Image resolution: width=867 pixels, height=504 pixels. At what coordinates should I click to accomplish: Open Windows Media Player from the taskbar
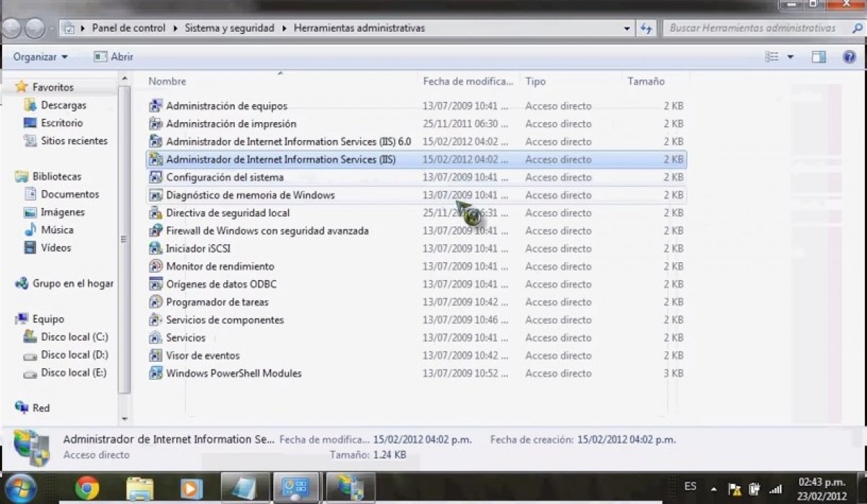click(x=191, y=489)
